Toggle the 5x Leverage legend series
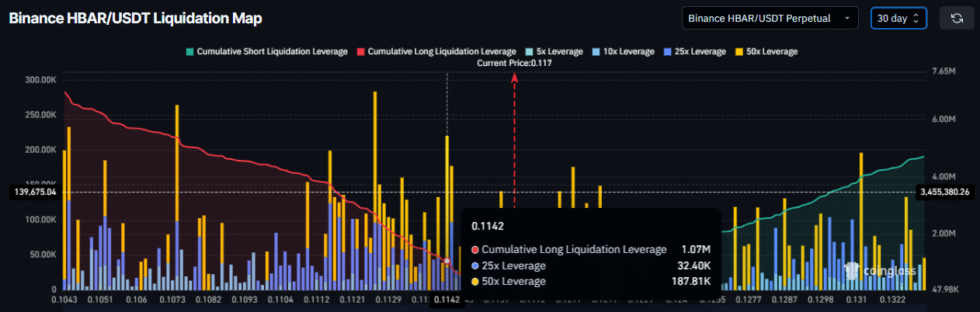The width and height of the screenshot is (980, 312). click(554, 52)
